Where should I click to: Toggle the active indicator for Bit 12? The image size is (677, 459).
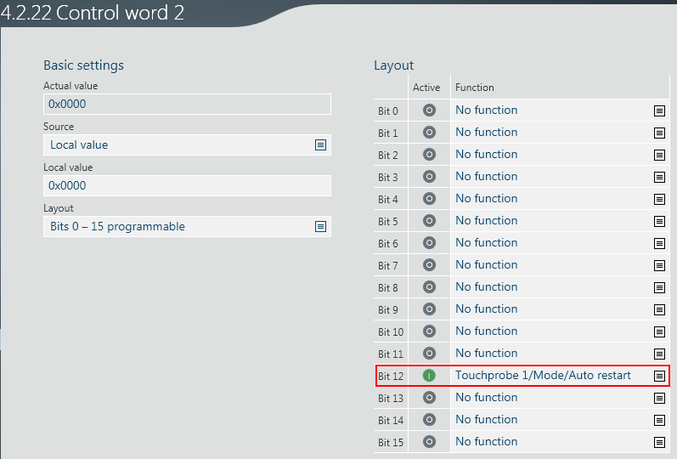pyautogui.click(x=429, y=376)
